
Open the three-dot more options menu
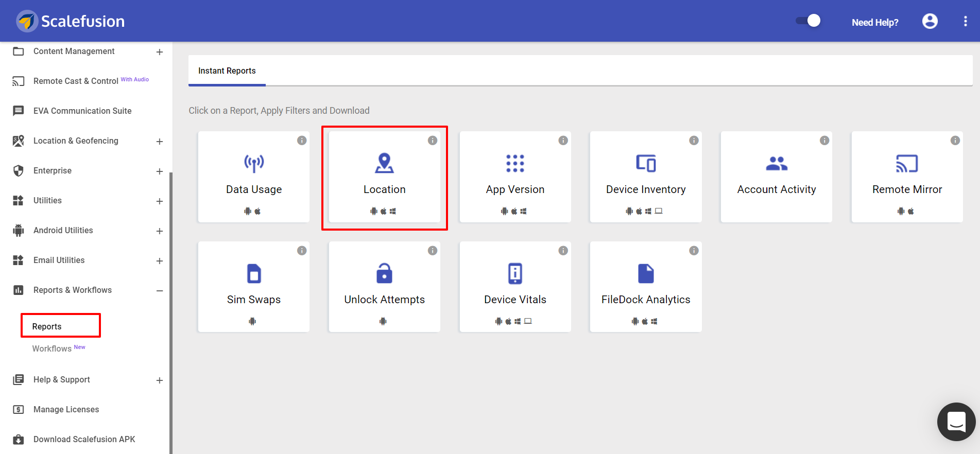[x=966, y=21]
